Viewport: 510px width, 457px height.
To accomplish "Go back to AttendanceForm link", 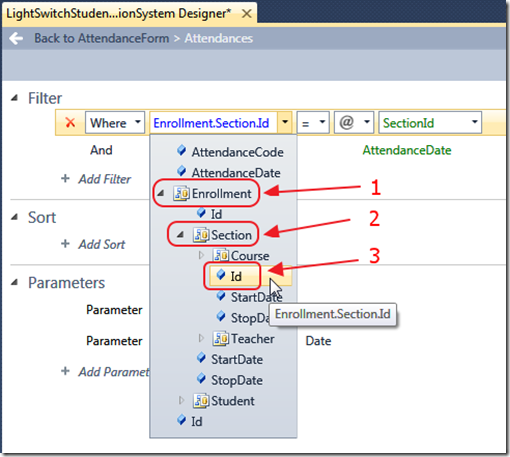I will [102, 38].
